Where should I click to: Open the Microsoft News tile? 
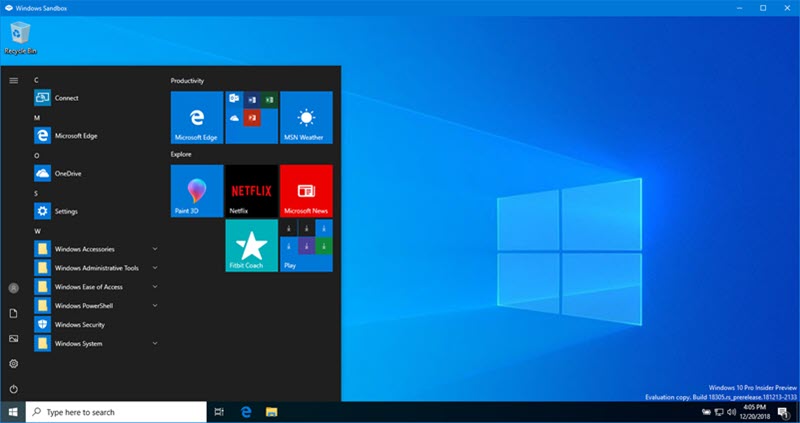tap(306, 191)
